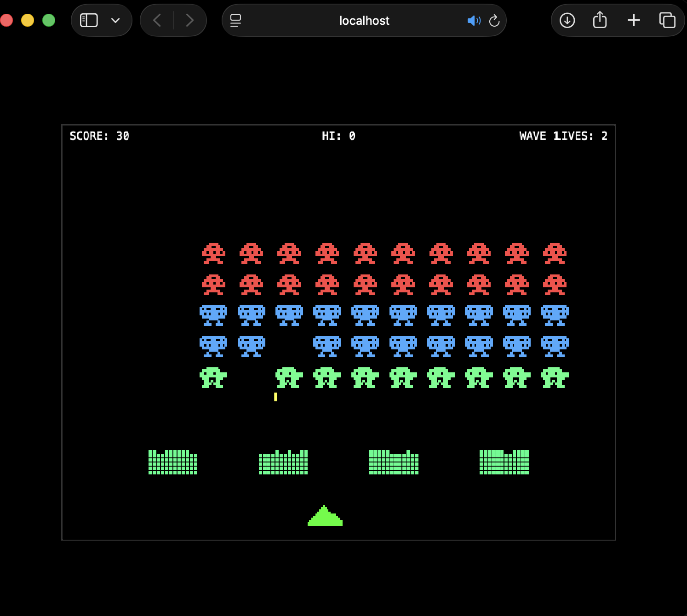Click the rightmost green invader in bottom row
Image resolution: width=687 pixels, height=616 pixels.
pos(555,378)
